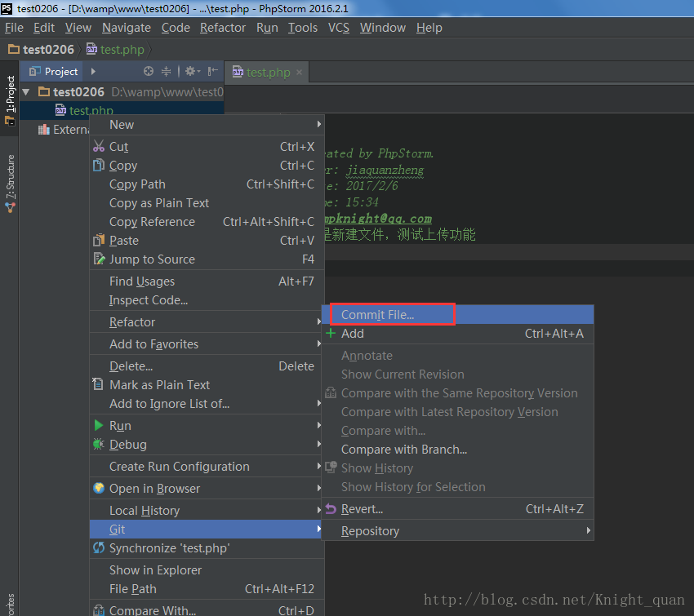Viewport: 694px width, 616px height.
Task: Click the Synchronize refresh icon
Action: pos(99,547)
